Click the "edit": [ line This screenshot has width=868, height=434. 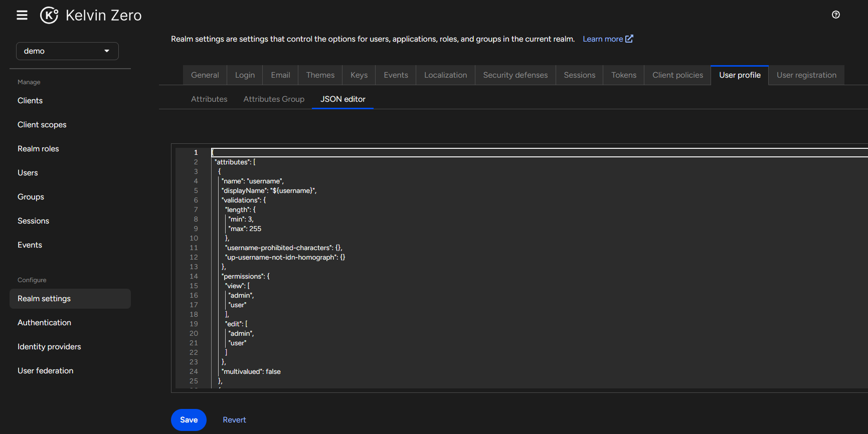click(237, 324)
